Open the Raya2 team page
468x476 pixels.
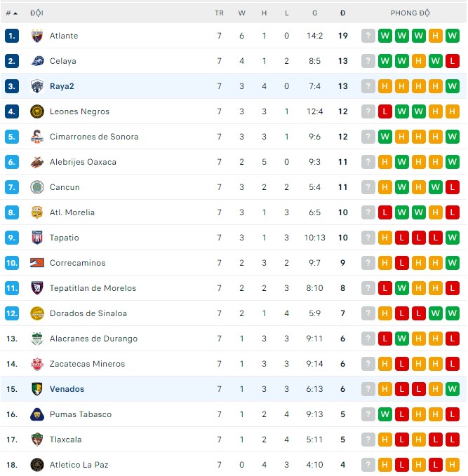[x=62, y=86]
